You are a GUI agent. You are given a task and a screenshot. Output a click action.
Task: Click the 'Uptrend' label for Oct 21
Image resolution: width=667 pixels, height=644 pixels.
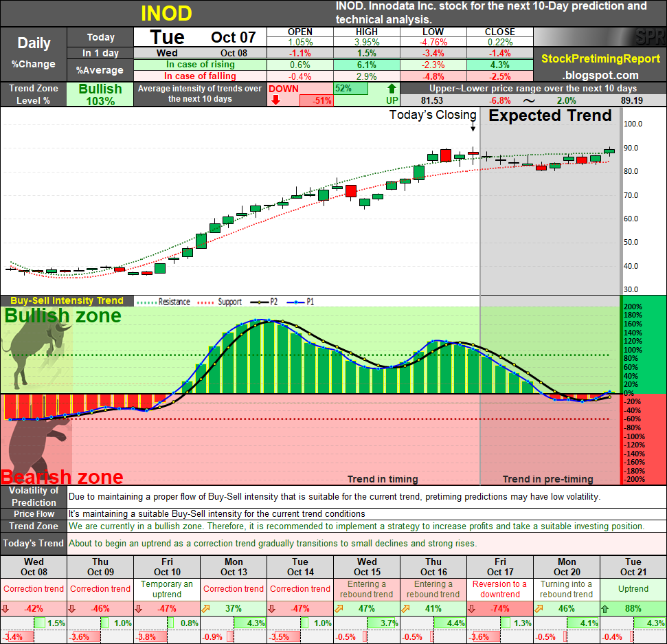633,589
